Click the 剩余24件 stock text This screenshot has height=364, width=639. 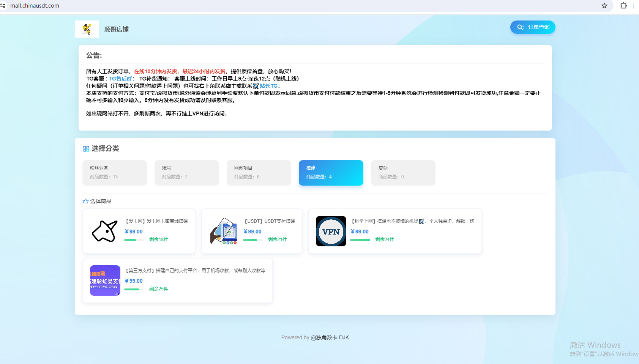pyautogui.click(x=385, y=240)
